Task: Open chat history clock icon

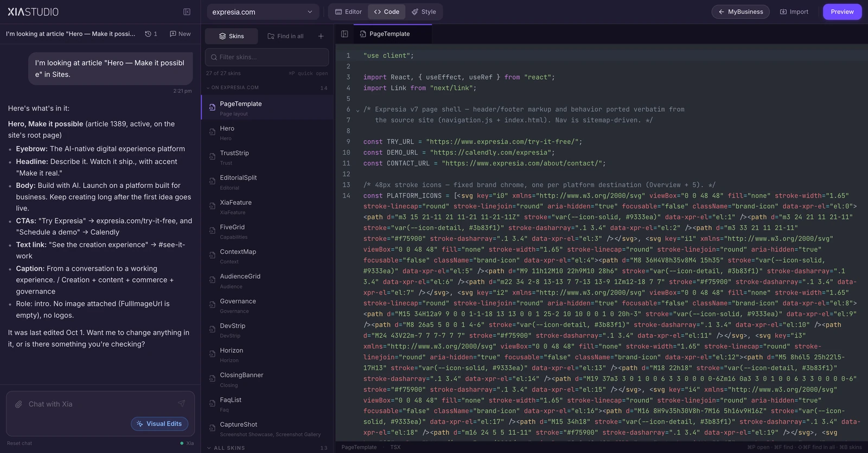Action: pos(151,34)
